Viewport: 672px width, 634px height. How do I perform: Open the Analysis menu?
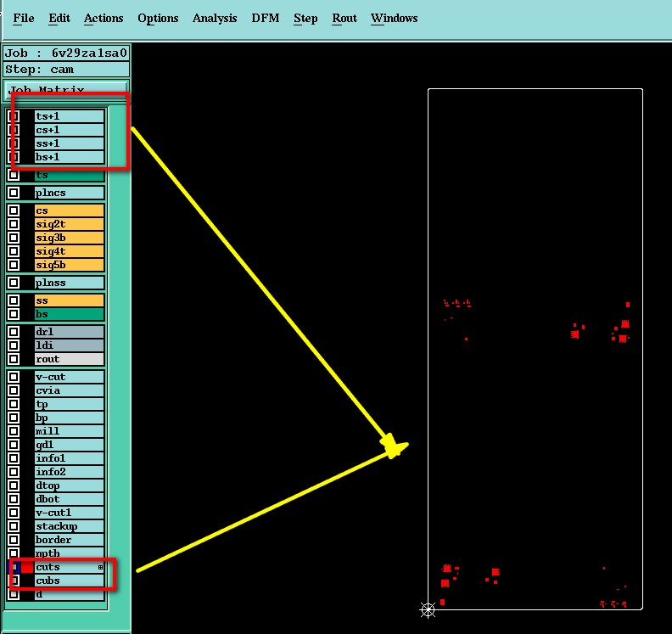tap(215, 19)
